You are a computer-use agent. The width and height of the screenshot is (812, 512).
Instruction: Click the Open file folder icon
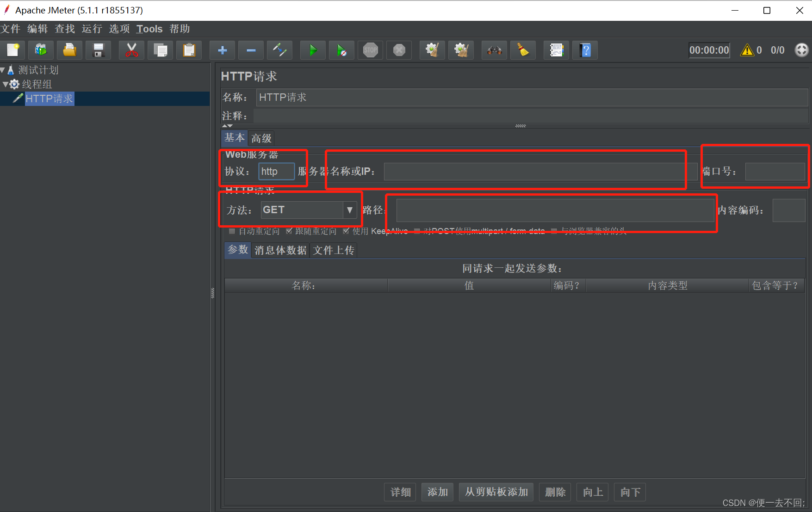70,50
